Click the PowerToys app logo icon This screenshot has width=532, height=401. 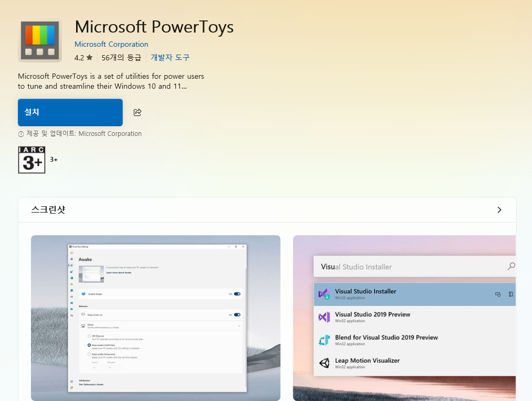pos(40,40)
